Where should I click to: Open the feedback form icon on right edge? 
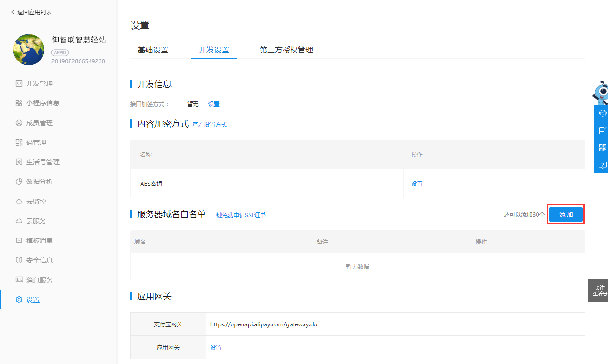[x=602, y=130]
